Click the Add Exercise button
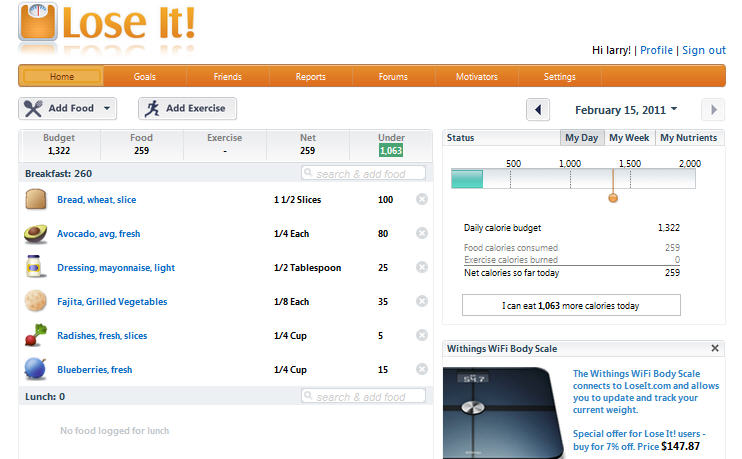 click(187, 108)
